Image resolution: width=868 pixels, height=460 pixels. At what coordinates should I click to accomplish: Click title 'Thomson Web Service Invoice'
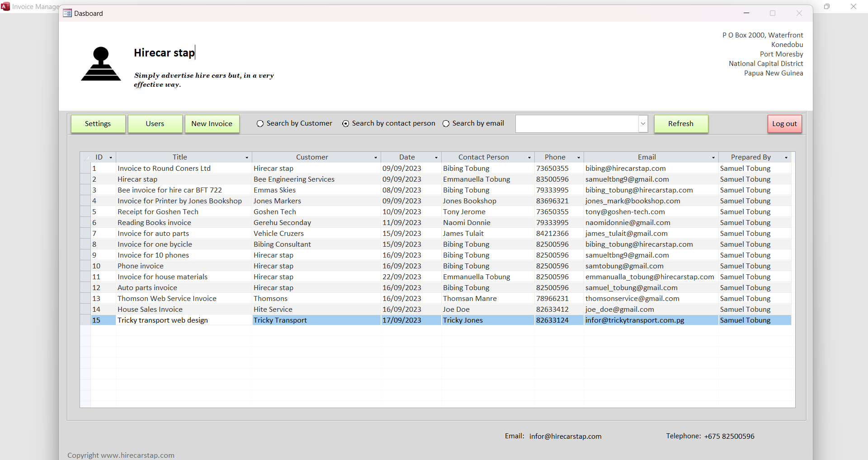167,298
